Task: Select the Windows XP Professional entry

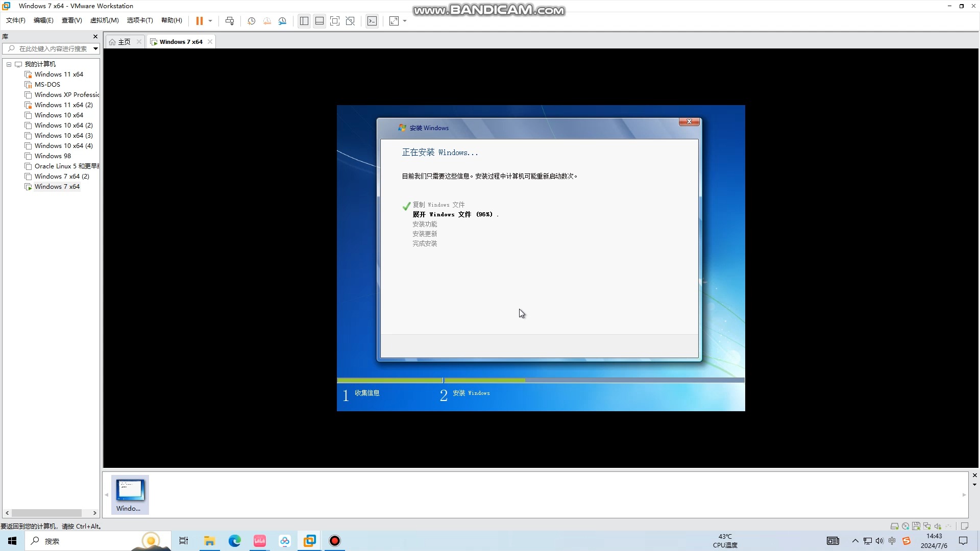Action: pos(66,95)
